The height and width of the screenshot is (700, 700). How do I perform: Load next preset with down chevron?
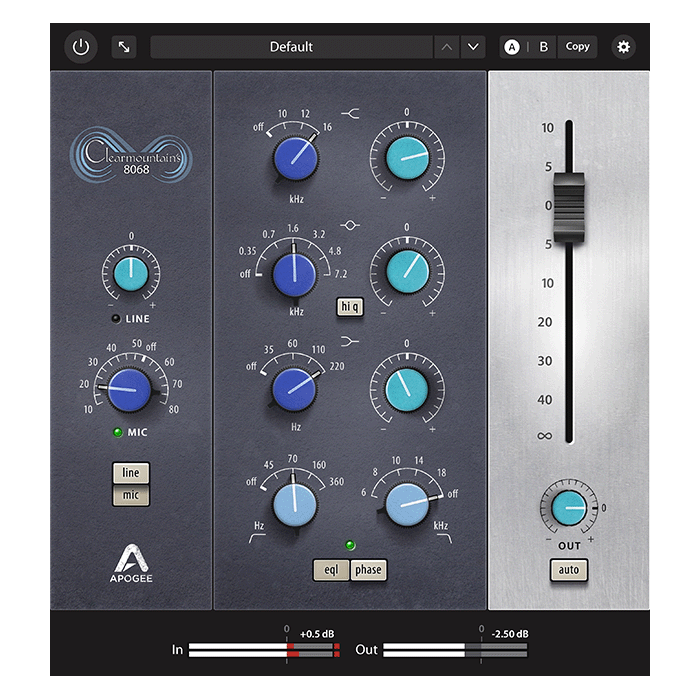tap(473, 47)
